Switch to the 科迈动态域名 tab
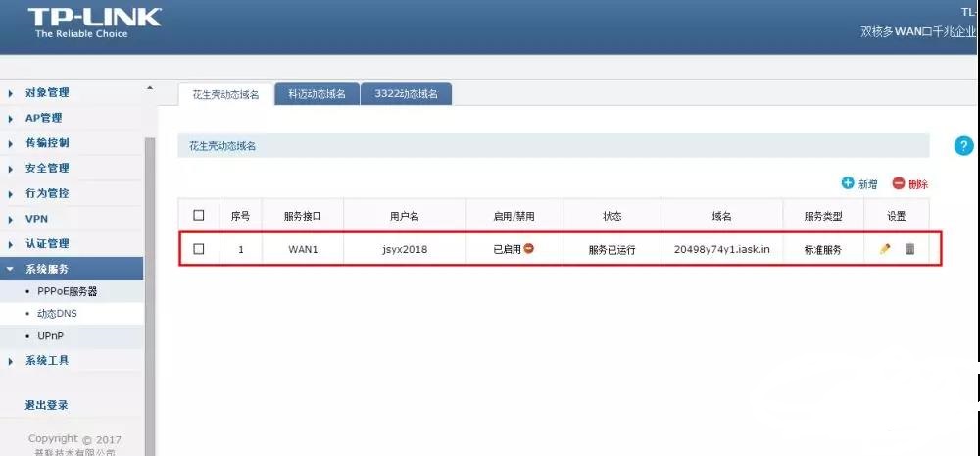980x456 pixels. 317,94
